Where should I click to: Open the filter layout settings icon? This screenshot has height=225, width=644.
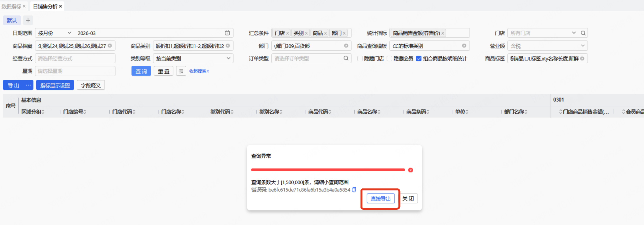pyautogui.click(x=181, y=71)
